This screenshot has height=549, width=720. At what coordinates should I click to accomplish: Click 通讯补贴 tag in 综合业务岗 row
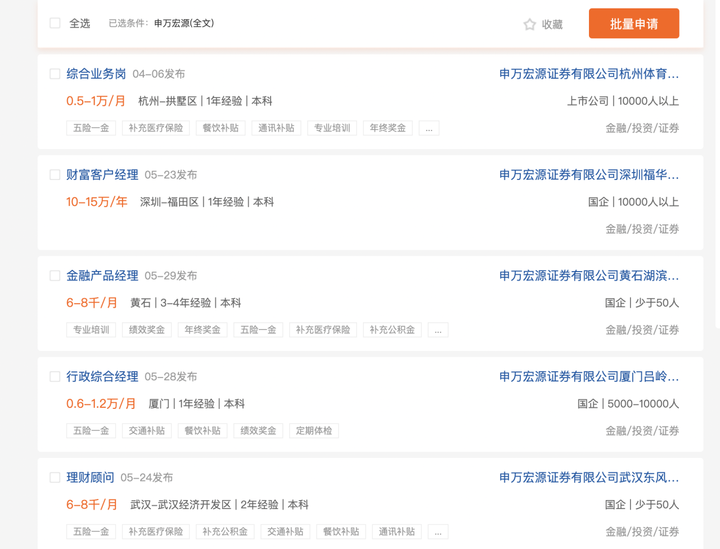[x=276, y=128]
